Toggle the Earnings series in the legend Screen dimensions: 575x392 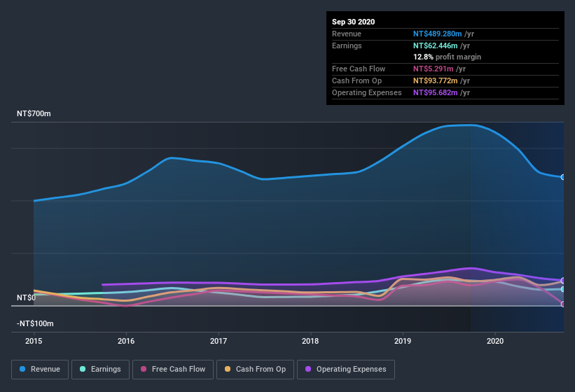click(100, 369)
